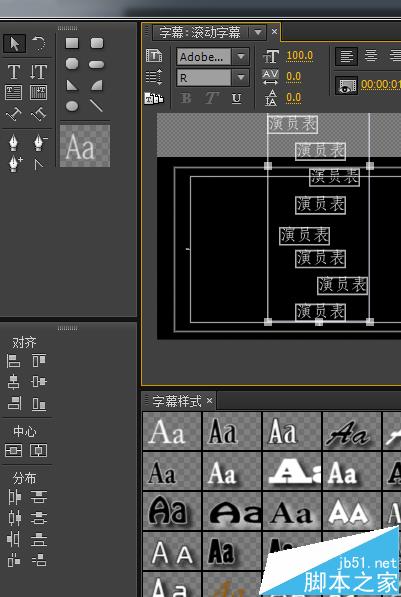This screenshot has height=597, width=401.
Task: Click the kerning value 0.0
Action: [294, 77]
